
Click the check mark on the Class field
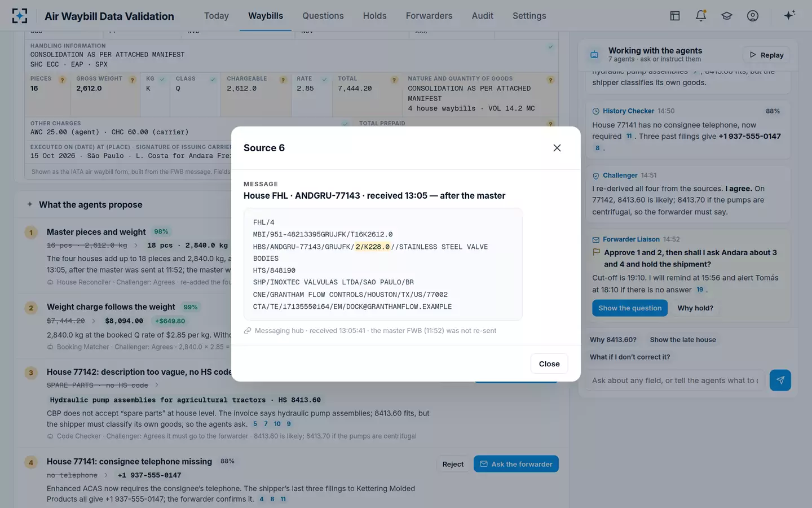click(213, 79)
